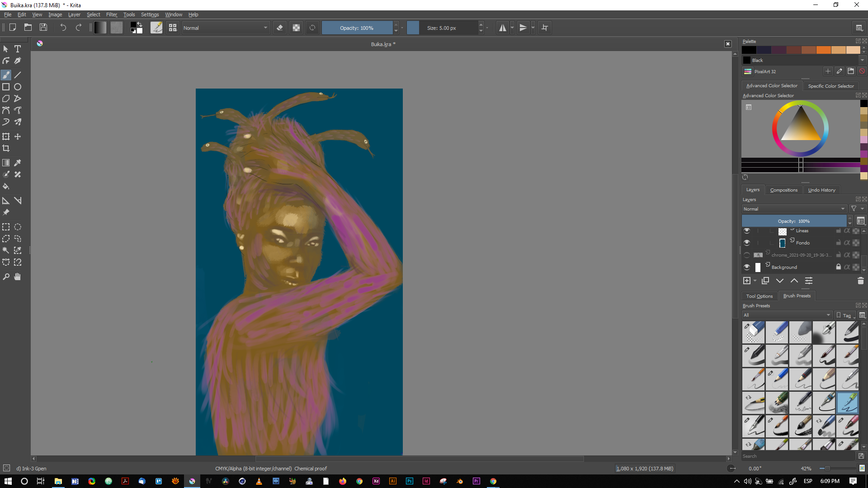Adjust the brush Size slider
Viewport: 868px width, 488px height.
coord(442,28)
